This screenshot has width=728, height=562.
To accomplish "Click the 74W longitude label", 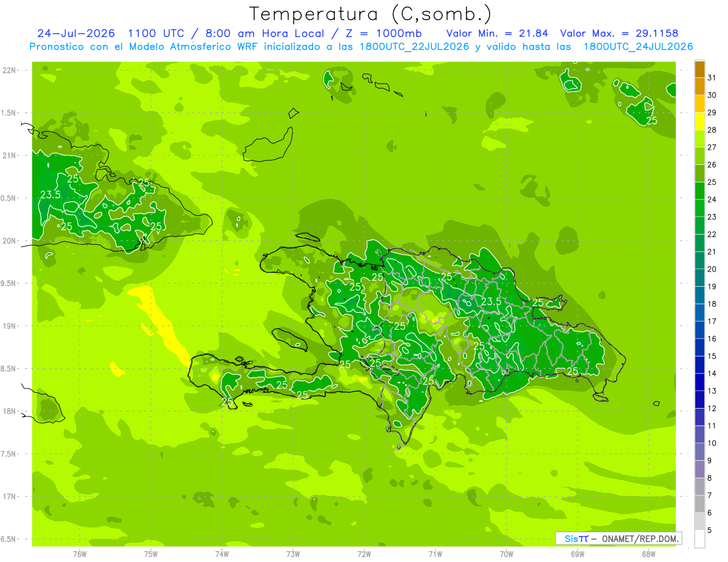I will click(221, 554).
